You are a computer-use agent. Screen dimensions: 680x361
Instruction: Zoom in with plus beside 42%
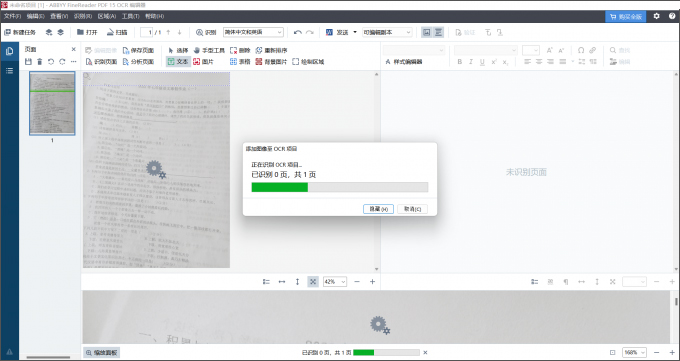(372, 282)
